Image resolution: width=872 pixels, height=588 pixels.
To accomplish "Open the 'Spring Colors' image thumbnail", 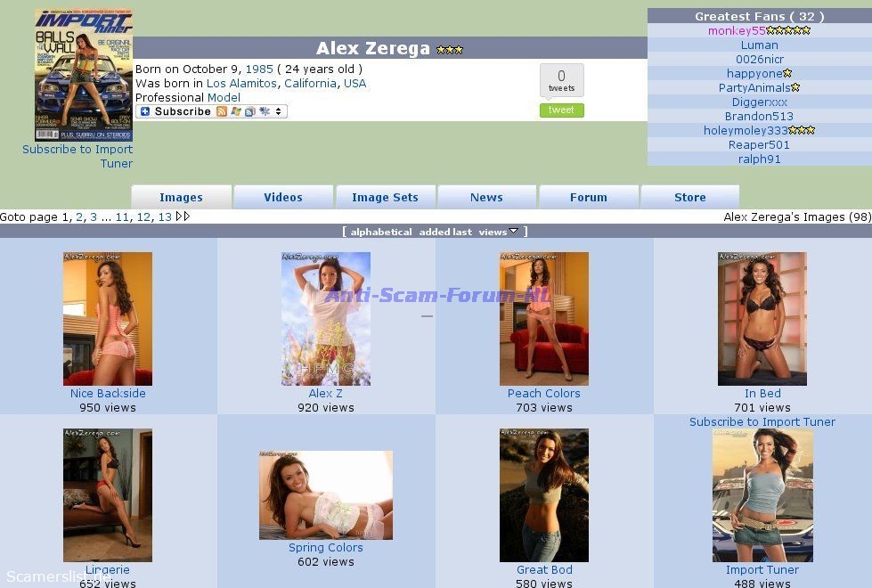I will [326, 494].
